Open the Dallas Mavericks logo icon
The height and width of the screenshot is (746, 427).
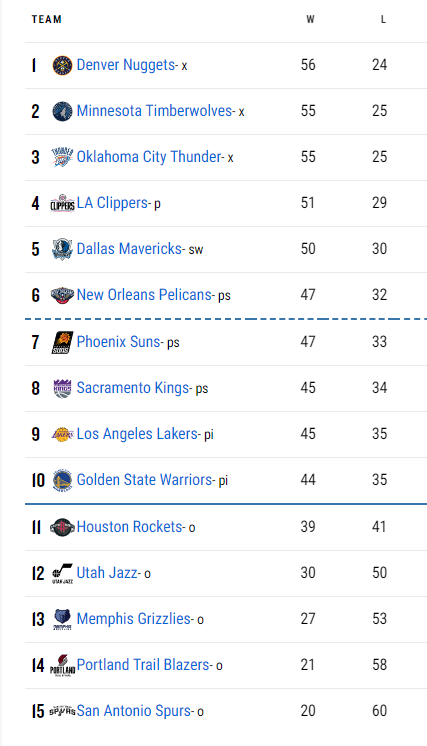(62, 249)
